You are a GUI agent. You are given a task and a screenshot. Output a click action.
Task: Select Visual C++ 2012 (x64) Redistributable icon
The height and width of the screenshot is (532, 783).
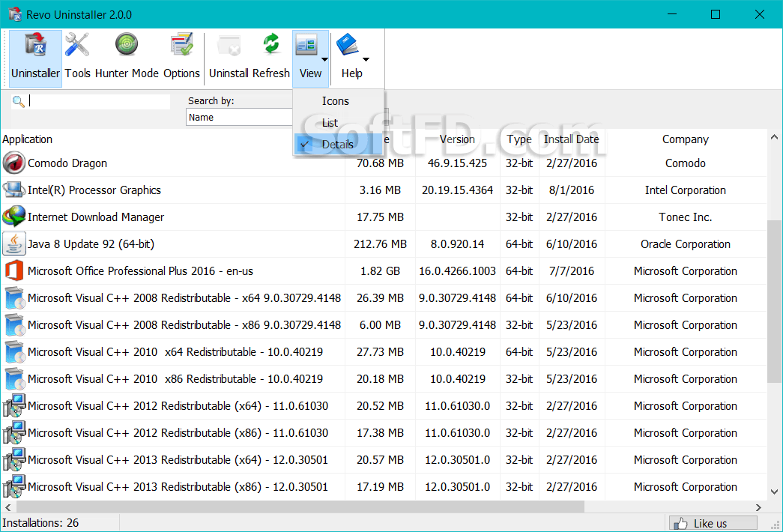pyautogui.click(x=14, y=405)
